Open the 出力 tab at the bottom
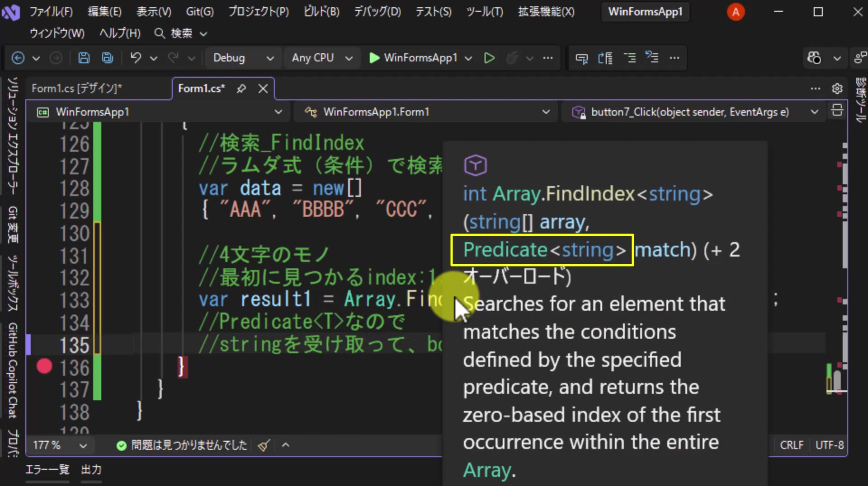The height and width of the screenshot is (486, 868). [x=91, y=470]
